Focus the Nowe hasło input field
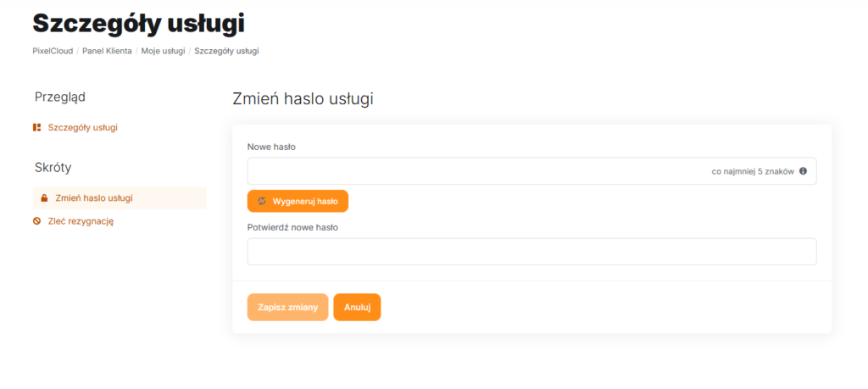Screen dimensions: 868x389 click(x=475, y=171)
